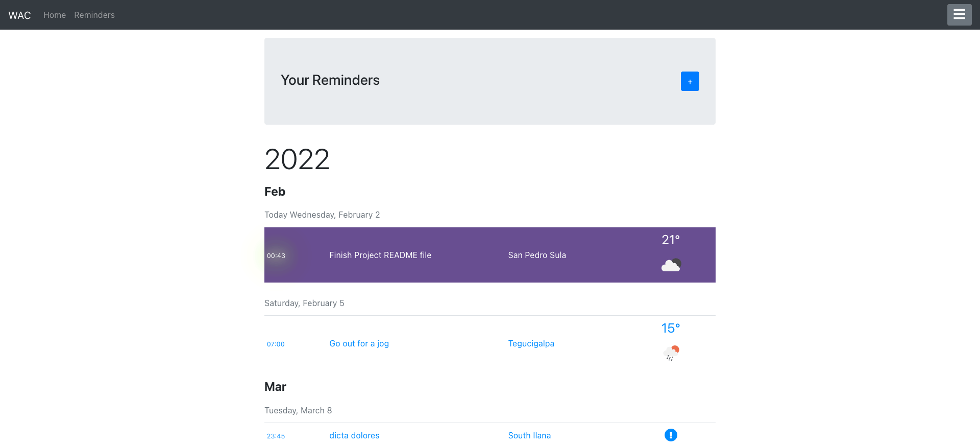Viewport: 980px width, 444px height.
Task: Click the 21° temperature value
Action: (x=671, y=240)
